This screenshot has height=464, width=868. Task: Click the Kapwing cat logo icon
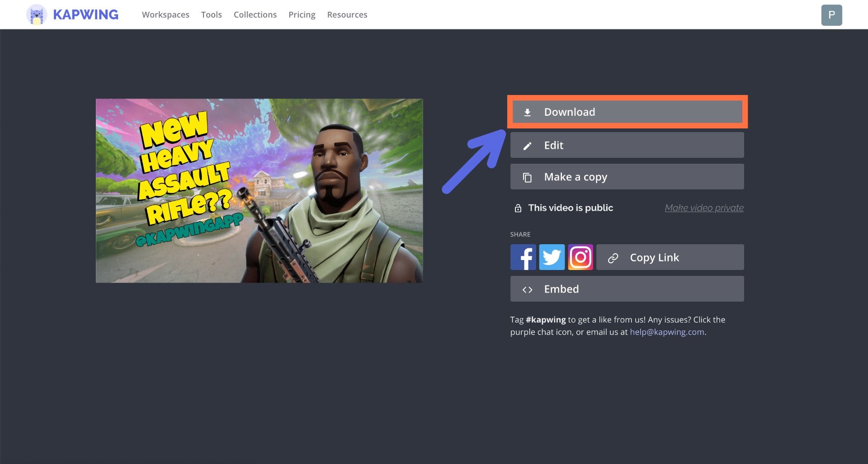37,15
